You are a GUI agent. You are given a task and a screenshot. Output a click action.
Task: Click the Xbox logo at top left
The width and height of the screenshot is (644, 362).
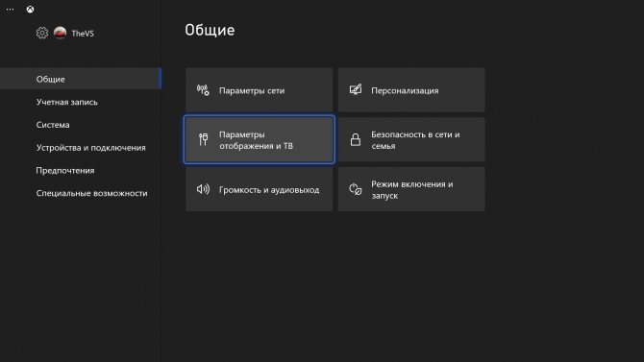pyautogui.click(x=30, y=10)
